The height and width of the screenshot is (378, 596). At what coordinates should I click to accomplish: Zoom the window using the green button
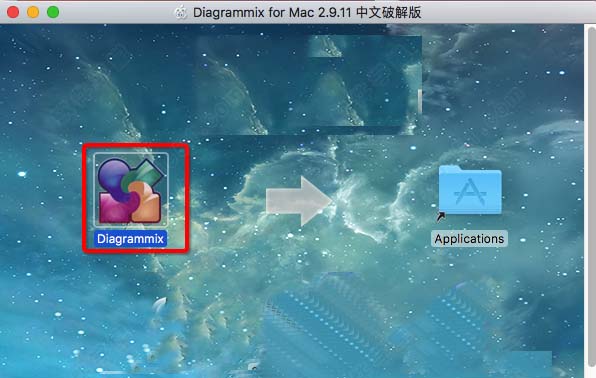pos(53,12)
